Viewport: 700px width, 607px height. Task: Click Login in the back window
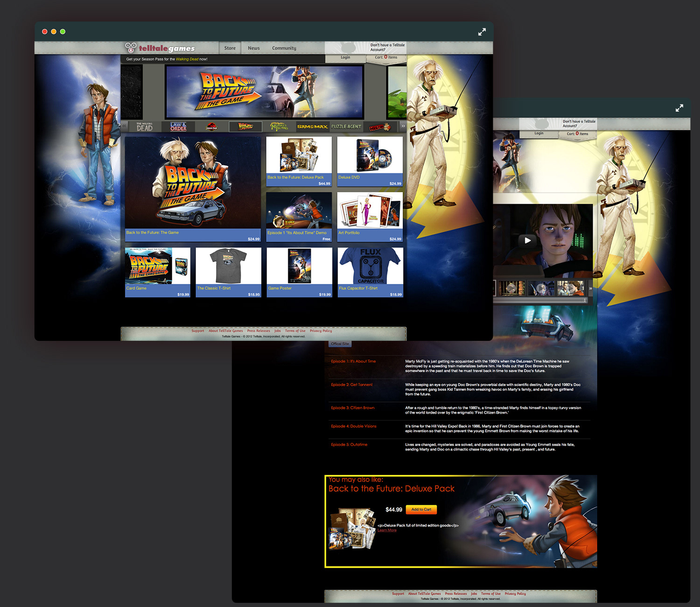pos(539,134)
